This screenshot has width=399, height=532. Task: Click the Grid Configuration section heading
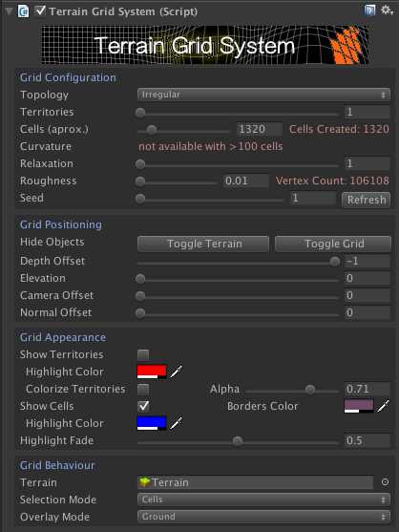pos(68,77)
